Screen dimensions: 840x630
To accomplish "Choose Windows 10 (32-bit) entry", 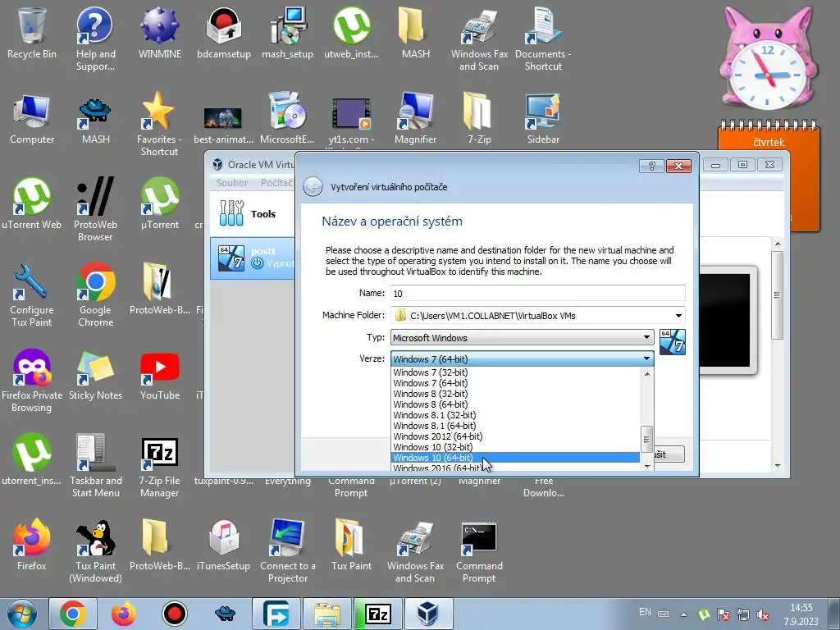I will (515, 447).
